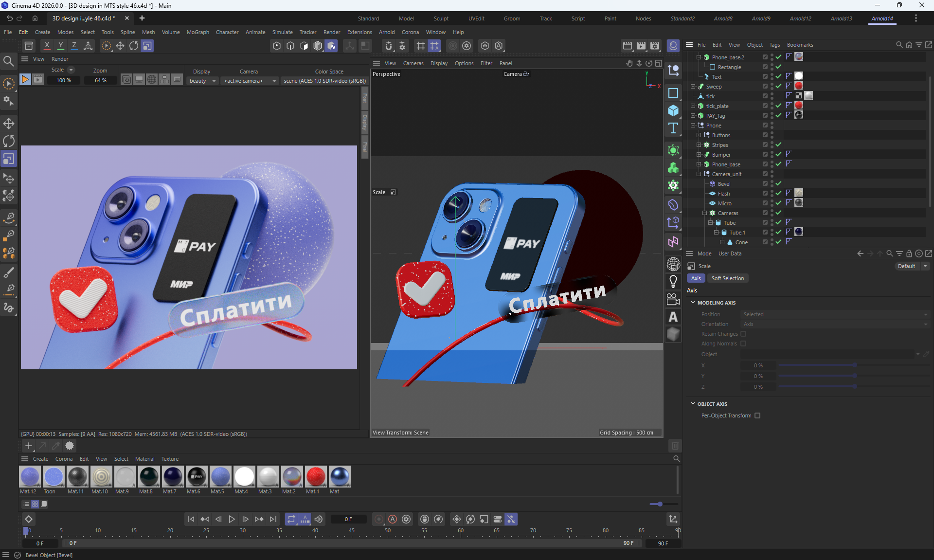934x560 pixels.
Task: Select the Move tool in left toolbar
Action: click(x=9, y=123)
